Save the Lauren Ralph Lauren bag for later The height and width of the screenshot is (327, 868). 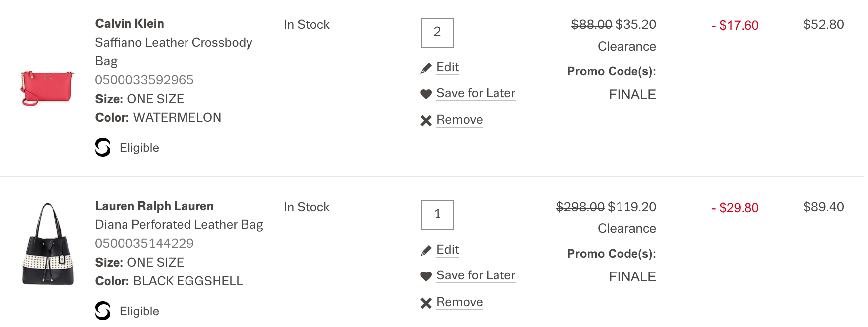pos(476,275)
